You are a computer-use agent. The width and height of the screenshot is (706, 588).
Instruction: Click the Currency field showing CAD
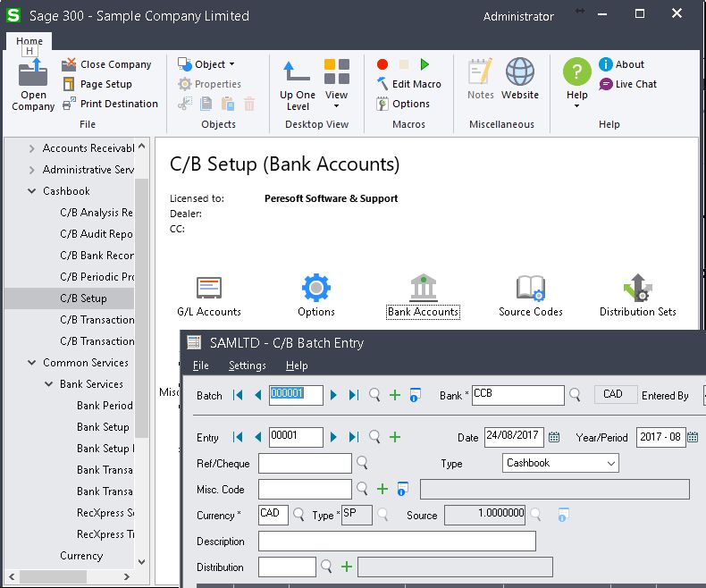pyautogui.click(x=273, y=515)
